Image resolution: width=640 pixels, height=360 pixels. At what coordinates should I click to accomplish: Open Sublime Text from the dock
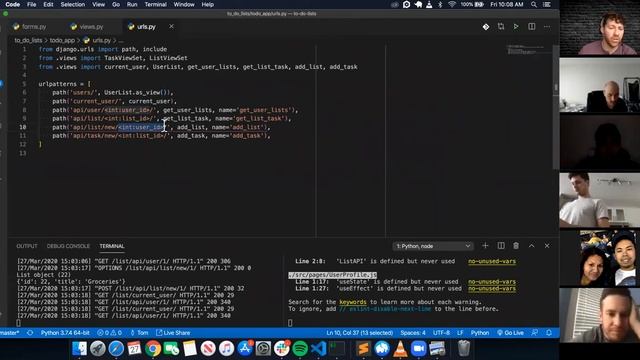[x=363, y=349]
